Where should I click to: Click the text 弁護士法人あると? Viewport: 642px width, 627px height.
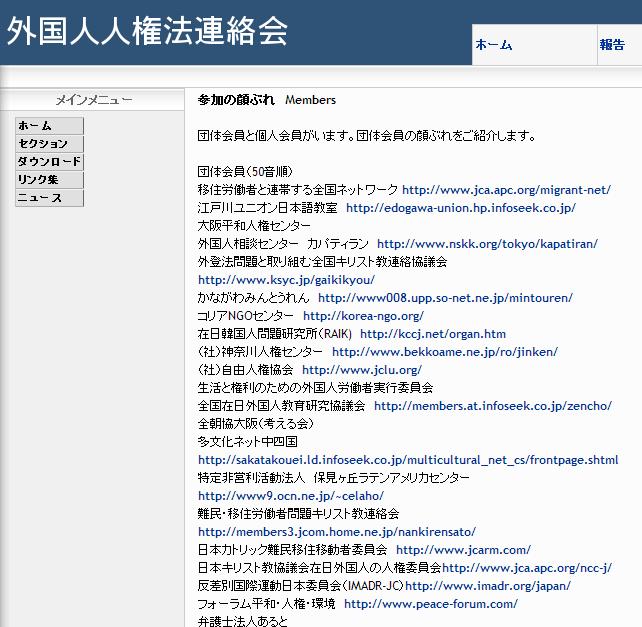coord(243,621)
